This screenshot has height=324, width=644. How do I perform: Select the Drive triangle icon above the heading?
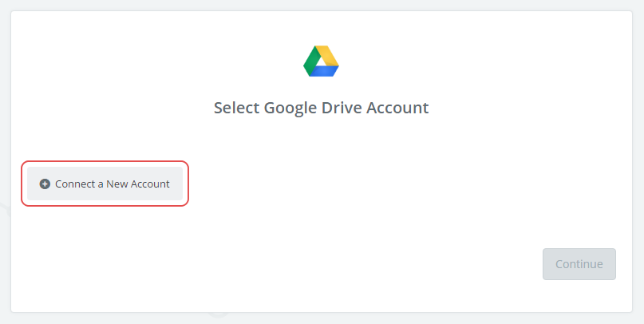pos(322,61)
